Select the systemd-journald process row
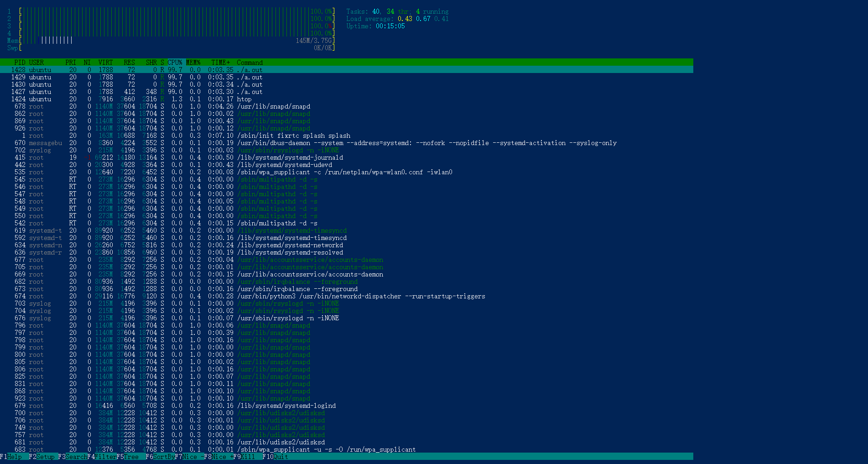 click(347, 157)
